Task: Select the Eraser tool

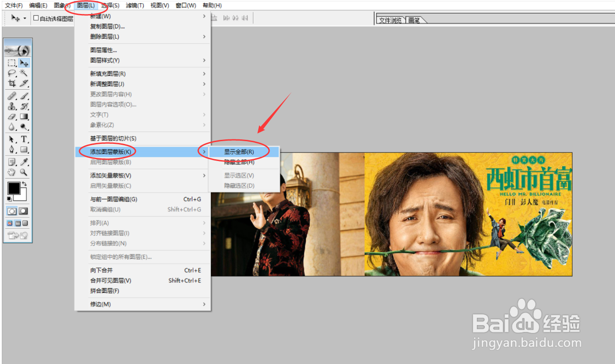Action: coord(12,117)
